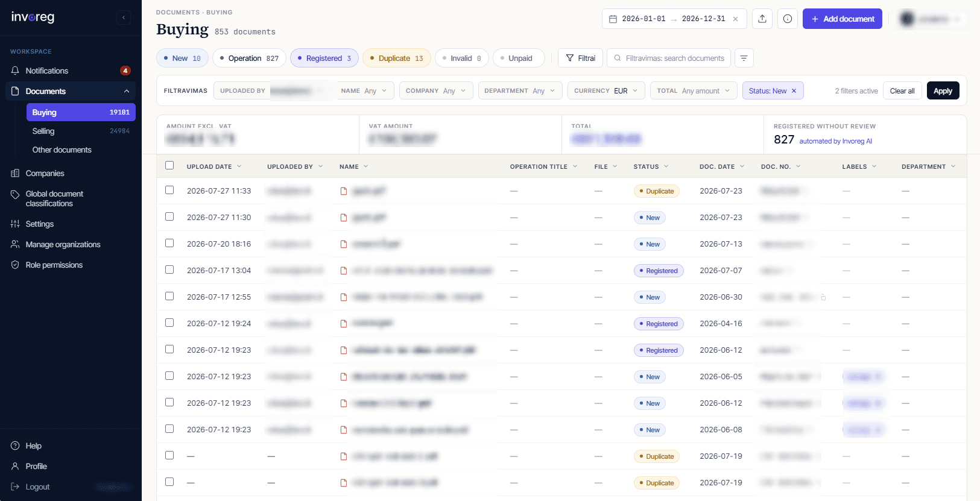Open the Department Any filter dropdown
The height and width of the screenshot is (501, 980).
(x=520, y=90)
